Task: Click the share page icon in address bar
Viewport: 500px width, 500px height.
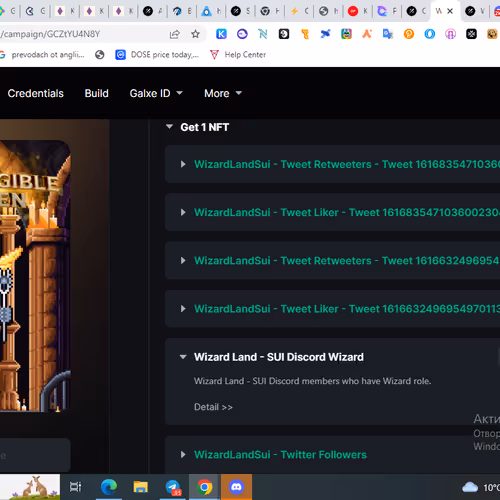Action: (x=175, y=34)
